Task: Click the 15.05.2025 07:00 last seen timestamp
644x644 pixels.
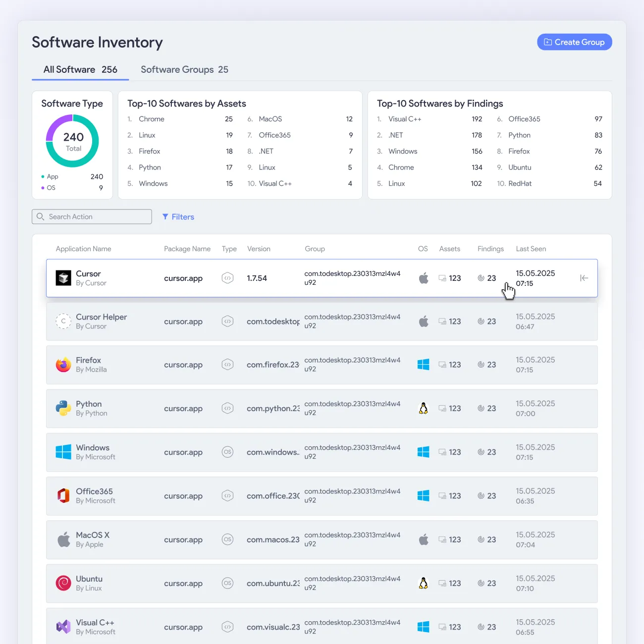Action: tap(536, 408)
